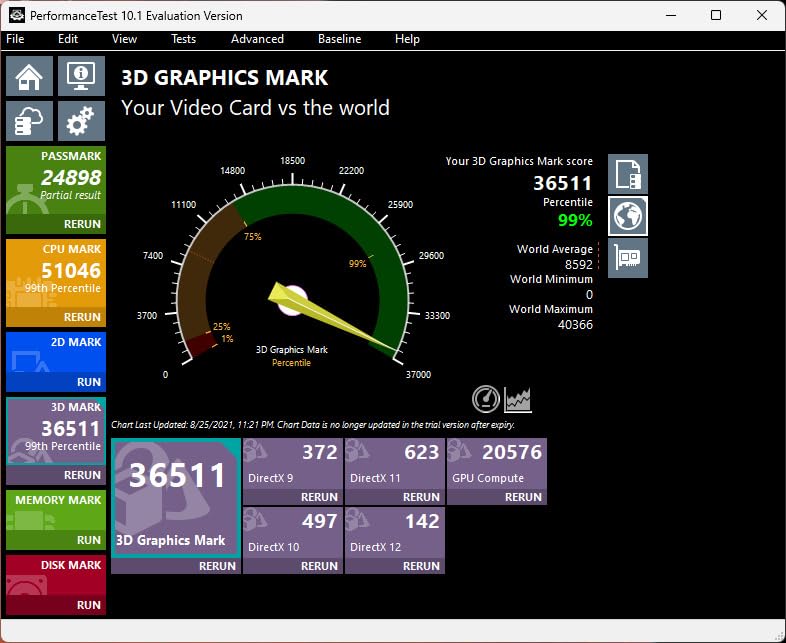Rerun the GPU Compute test

497,497
